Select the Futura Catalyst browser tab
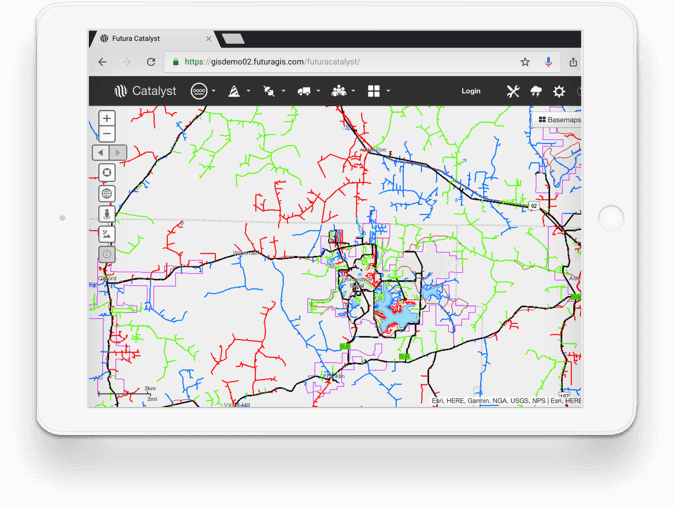The image size is (674, 508). pos(150,39)
